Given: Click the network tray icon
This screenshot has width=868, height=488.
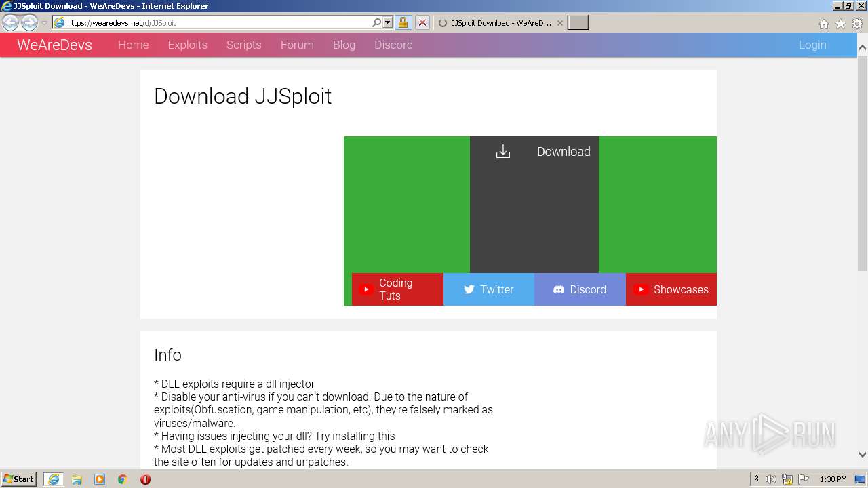Looking at the screenshot, I should tap(787, 479).
